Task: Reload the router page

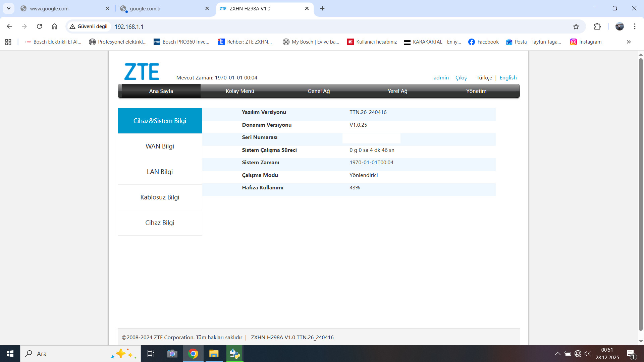Action: click(39, 26)
